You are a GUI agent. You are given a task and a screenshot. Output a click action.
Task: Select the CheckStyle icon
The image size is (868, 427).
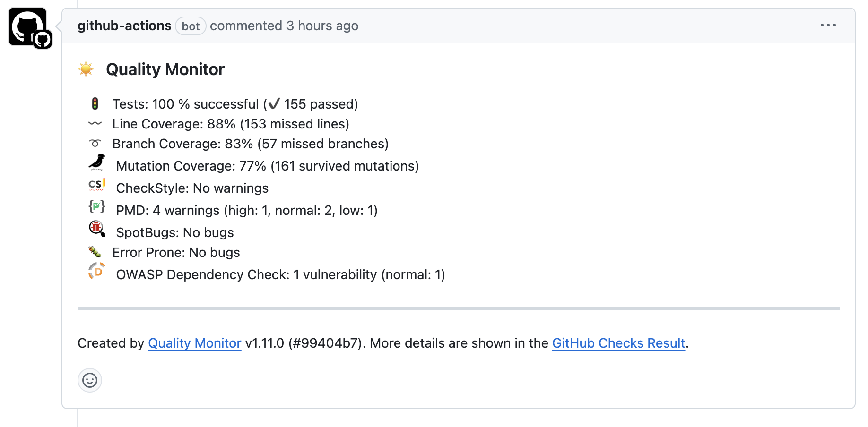96,185
